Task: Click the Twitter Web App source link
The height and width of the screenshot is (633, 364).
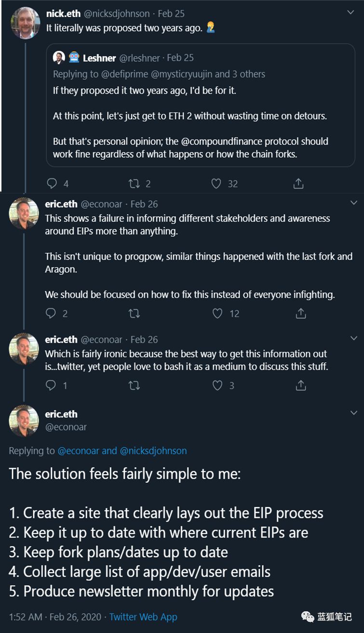Action: click(143, 617)
